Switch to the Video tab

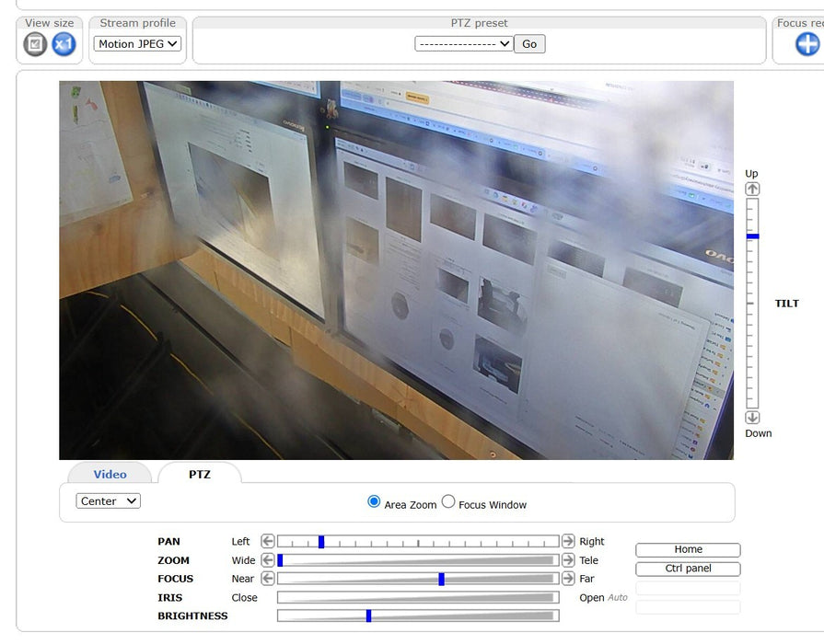coord(110,474)
